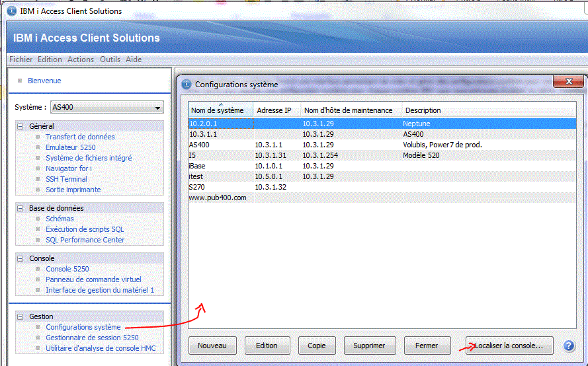Open the Bienvenue link

[44, 81]
